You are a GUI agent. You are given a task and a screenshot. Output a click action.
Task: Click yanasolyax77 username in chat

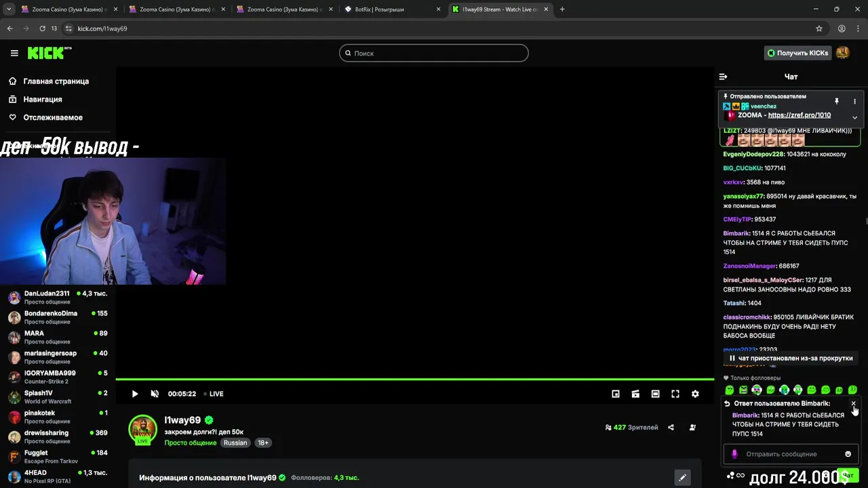[x=743, y=197]
